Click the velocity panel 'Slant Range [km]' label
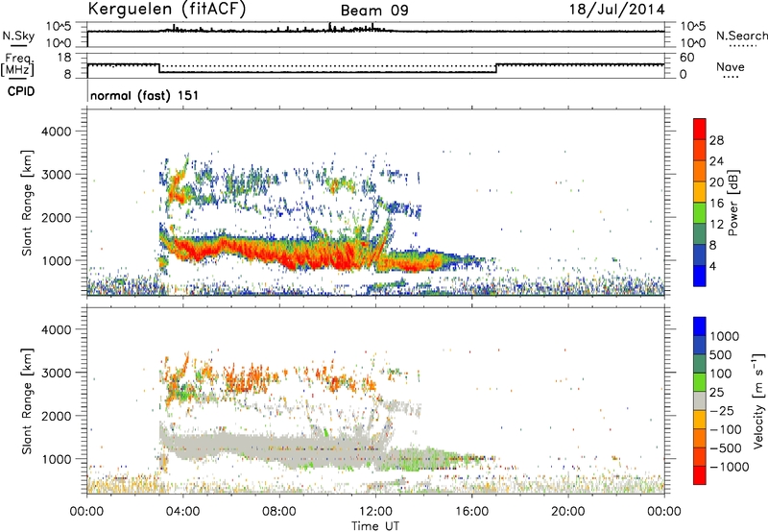Viewport: 768px width, 532px height. [x=27, y=401]
